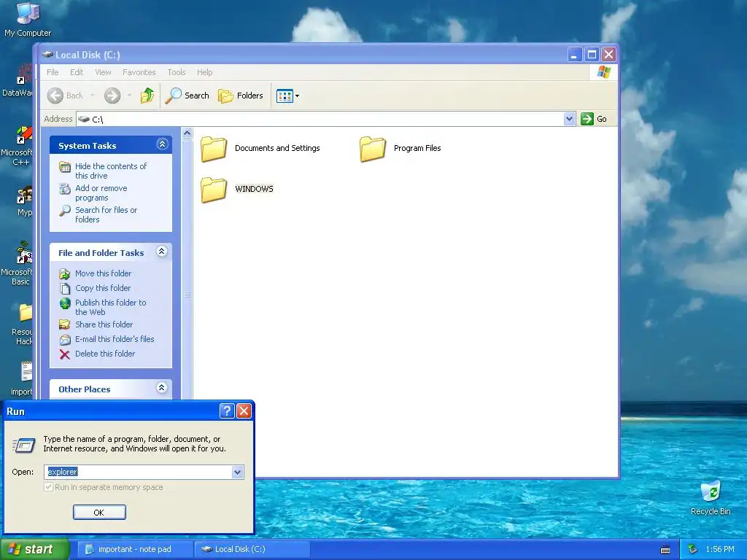This screenshot has height=560, width=747.
Task: Collapse the System Tasks panel
Action: click(x=162, y=144)
